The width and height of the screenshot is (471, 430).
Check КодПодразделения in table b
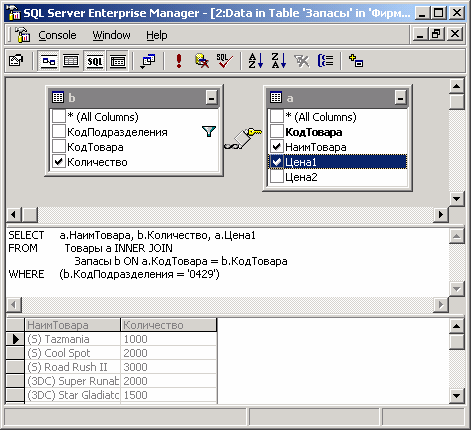click(x=59, y=132)
